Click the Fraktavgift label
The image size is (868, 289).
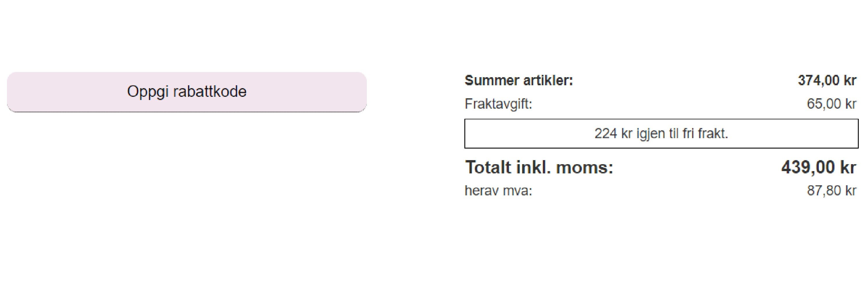[498, 104]
